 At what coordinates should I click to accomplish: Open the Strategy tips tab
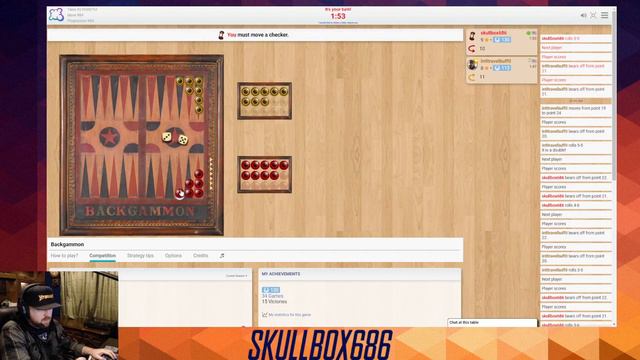click(140, 256)
